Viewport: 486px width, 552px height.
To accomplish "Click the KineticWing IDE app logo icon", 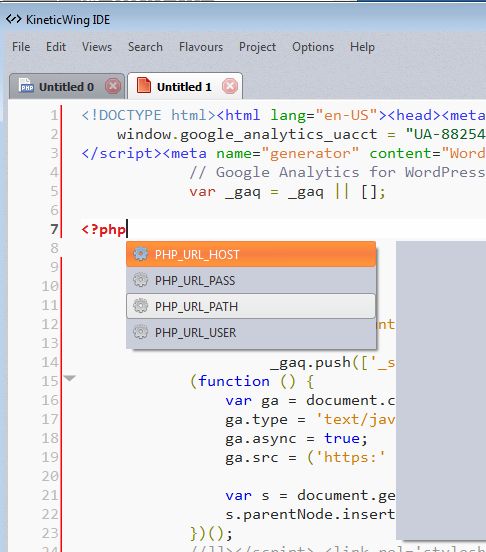I will tap(14, 19).
